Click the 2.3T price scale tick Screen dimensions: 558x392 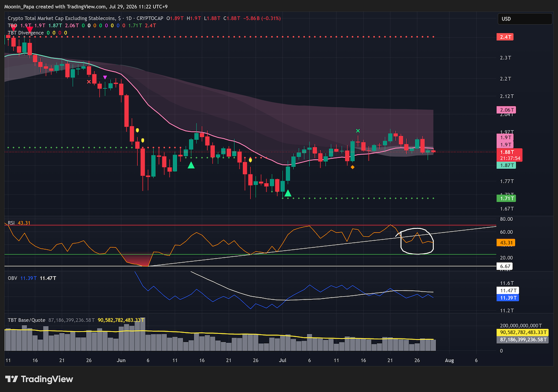(x=506, y=58)
